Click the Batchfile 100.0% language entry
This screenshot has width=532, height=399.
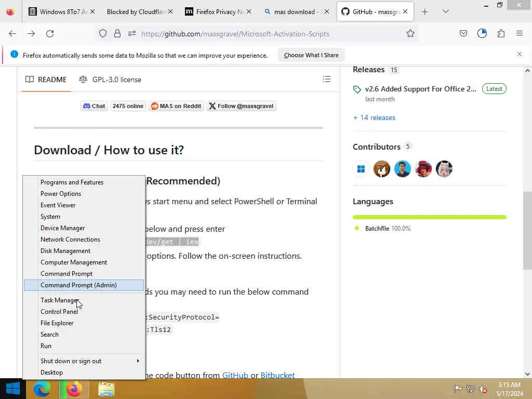tap(388, 229)
